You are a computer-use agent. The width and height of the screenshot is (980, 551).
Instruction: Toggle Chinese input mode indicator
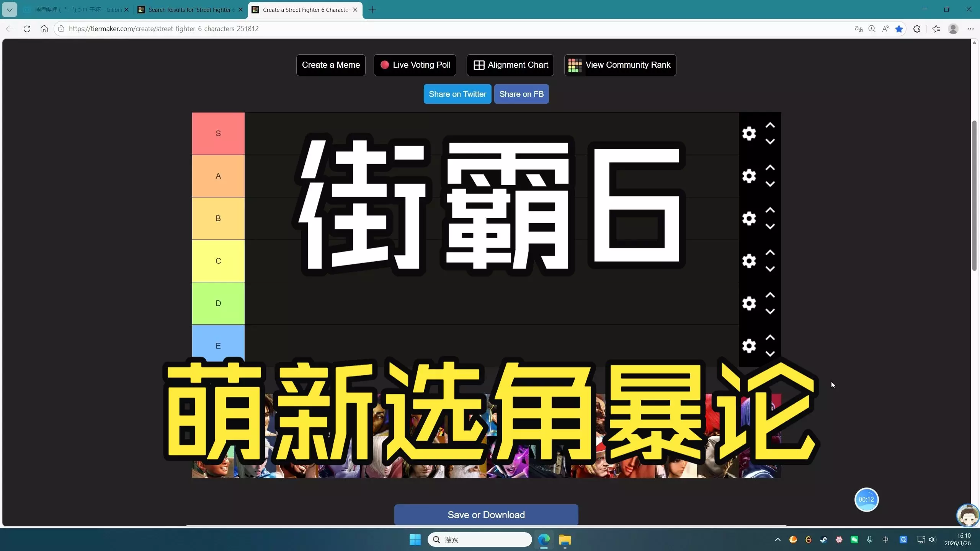pos(885,540)
